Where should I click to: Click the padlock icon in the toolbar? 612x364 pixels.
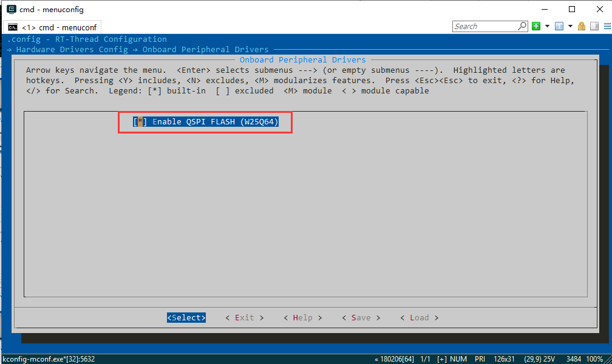coord(582,26)
